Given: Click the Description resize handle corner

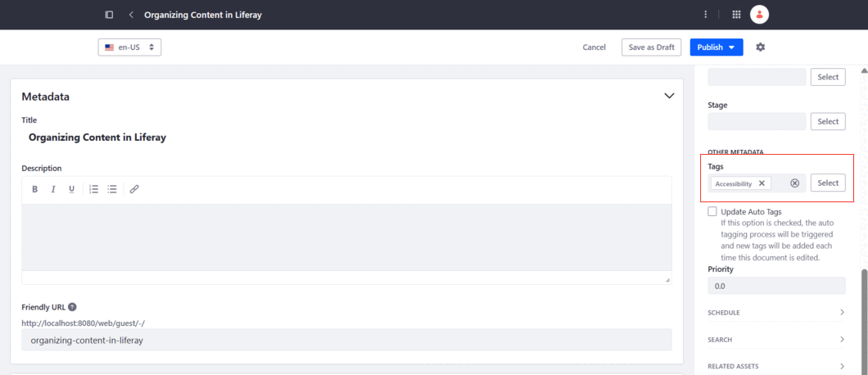Looking at the screenshot, I should point(667,280).
